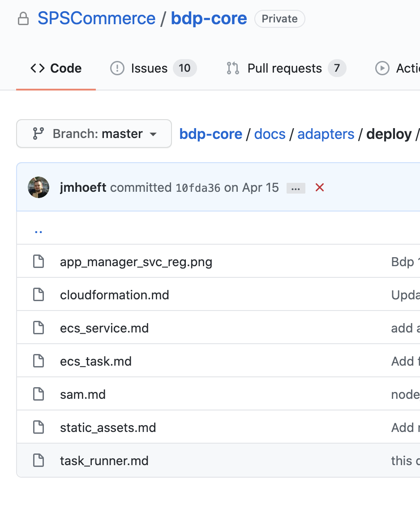Open the commit message for sam.md row
Viewport: 420px width, 518px height.
[x=406, y=394]
